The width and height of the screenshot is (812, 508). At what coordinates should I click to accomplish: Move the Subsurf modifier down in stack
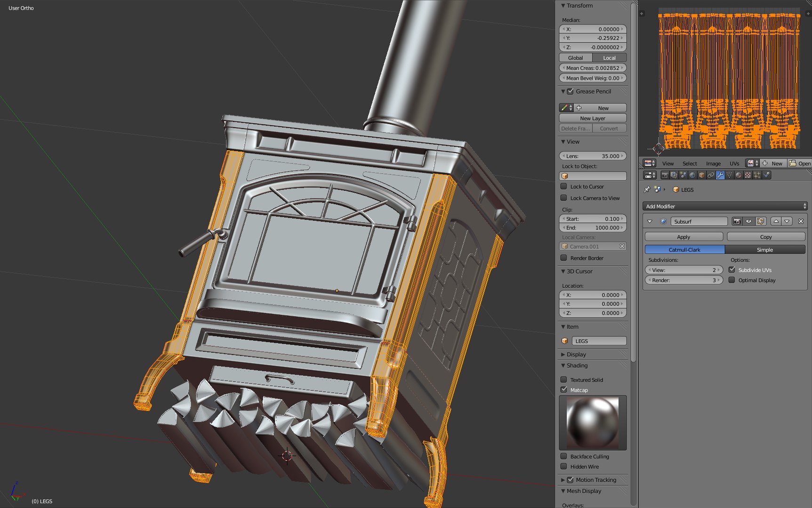tap(787, 221)
